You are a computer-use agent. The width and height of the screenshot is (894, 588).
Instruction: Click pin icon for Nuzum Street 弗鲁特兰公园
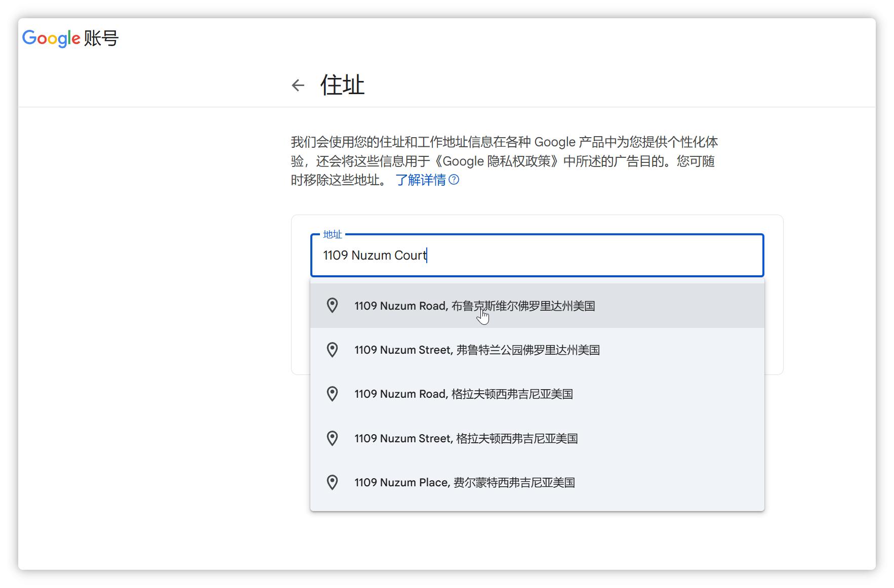click(332, 350)
